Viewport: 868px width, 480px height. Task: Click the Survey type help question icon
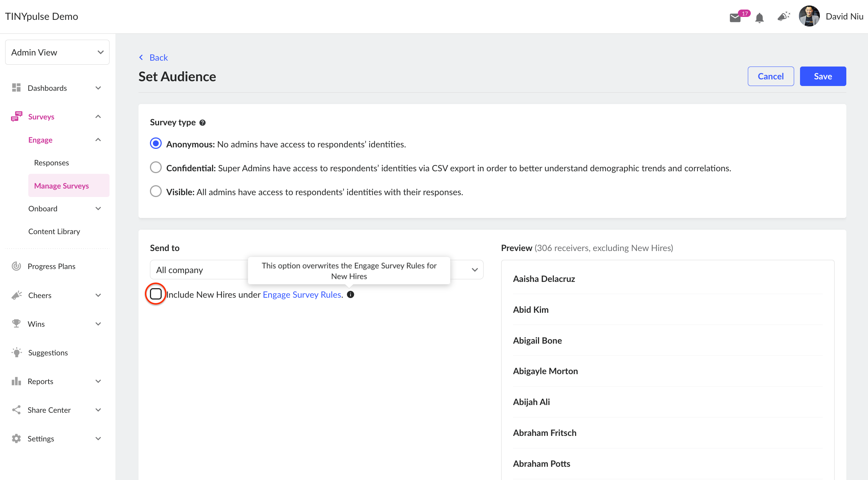tap(202, 123)
